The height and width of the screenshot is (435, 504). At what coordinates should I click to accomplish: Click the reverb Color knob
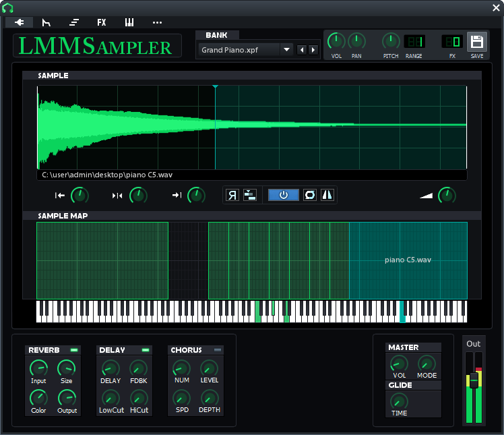pyautogui.click(x=38, y=398)
